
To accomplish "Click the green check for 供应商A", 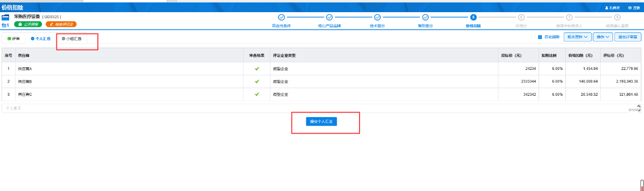I will pos(257,68).
